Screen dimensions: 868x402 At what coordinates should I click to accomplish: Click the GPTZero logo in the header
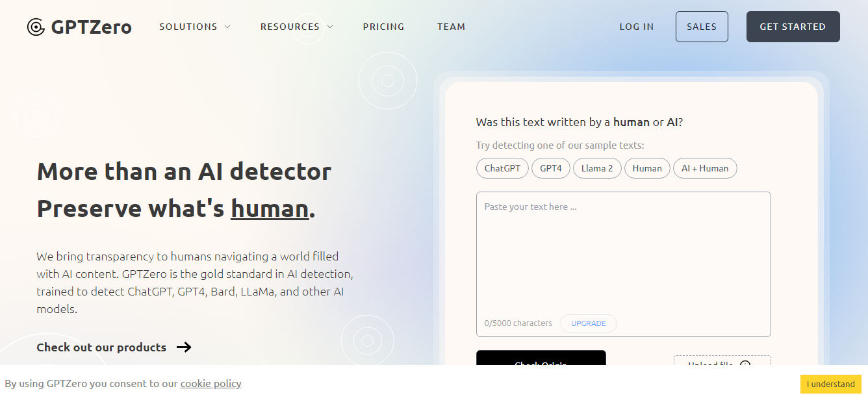pyautogui.click(x=79, y=27)
